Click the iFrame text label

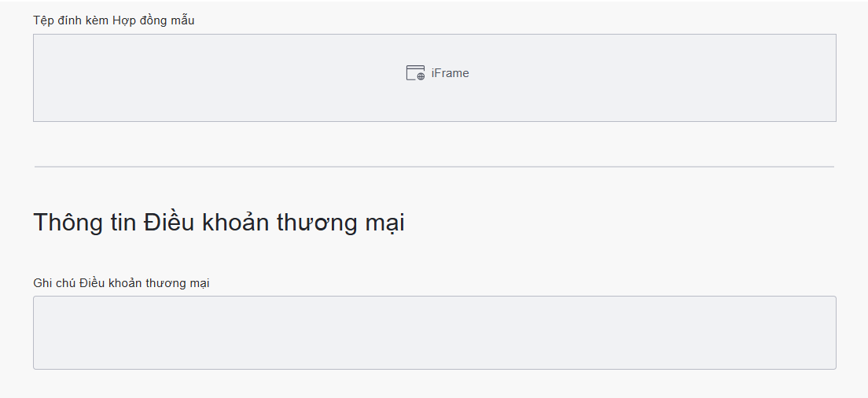[x=450, y=73]
